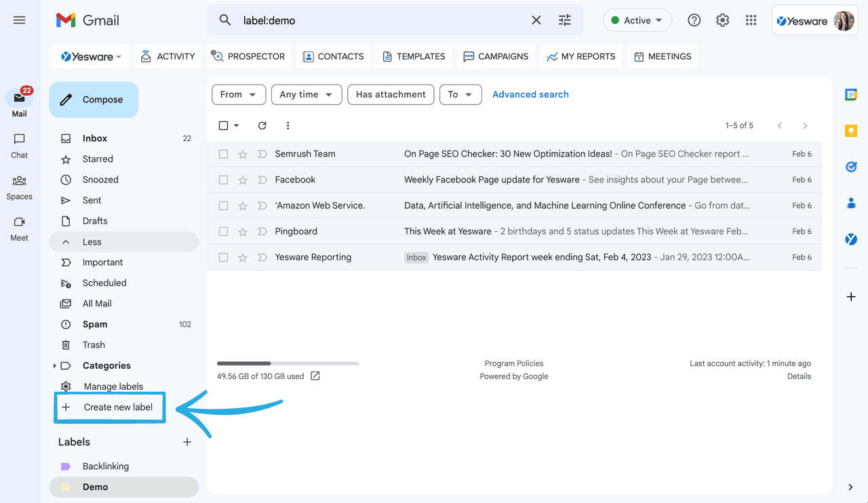Viewport: 868px width, 503px height.
Task: Switch to the Yesware CAMPAIGNS tab
Action: [496, 56]
